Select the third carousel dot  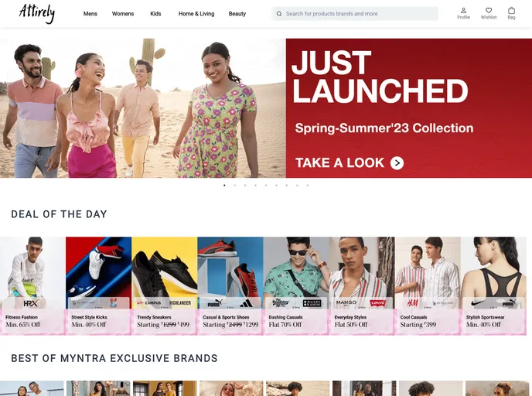[245, 186]
